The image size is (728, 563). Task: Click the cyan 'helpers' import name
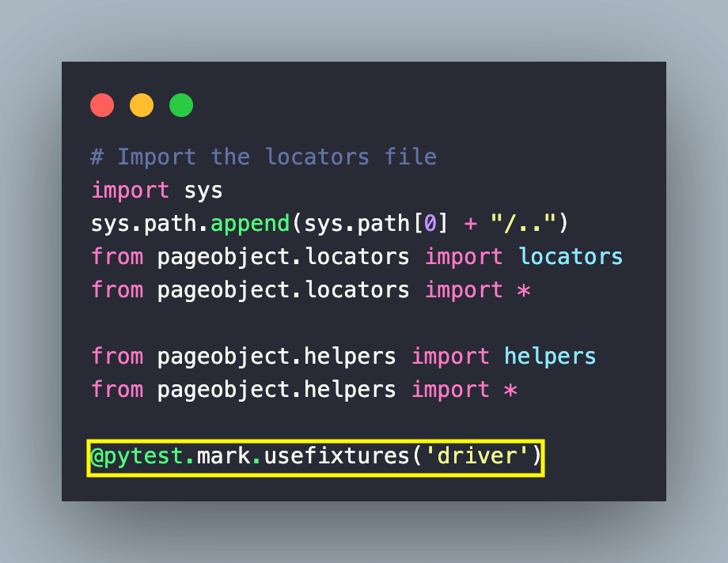point(550,357)
